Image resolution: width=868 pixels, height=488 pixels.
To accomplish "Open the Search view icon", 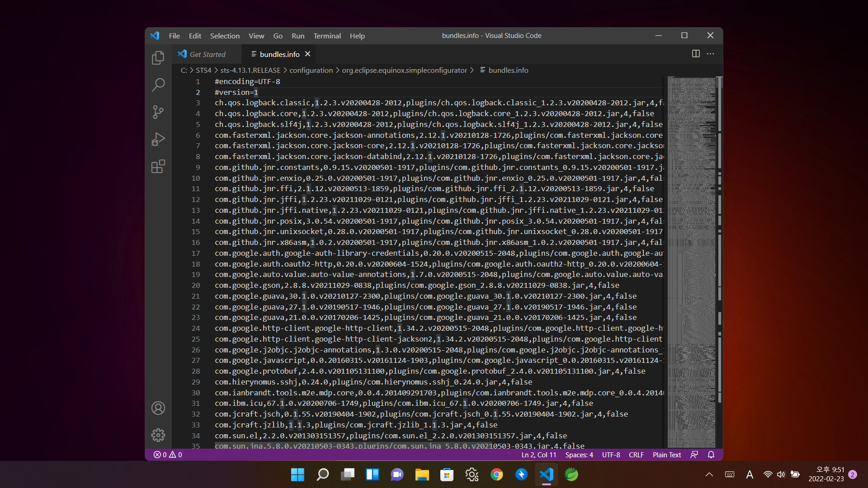I will point(158,84).
